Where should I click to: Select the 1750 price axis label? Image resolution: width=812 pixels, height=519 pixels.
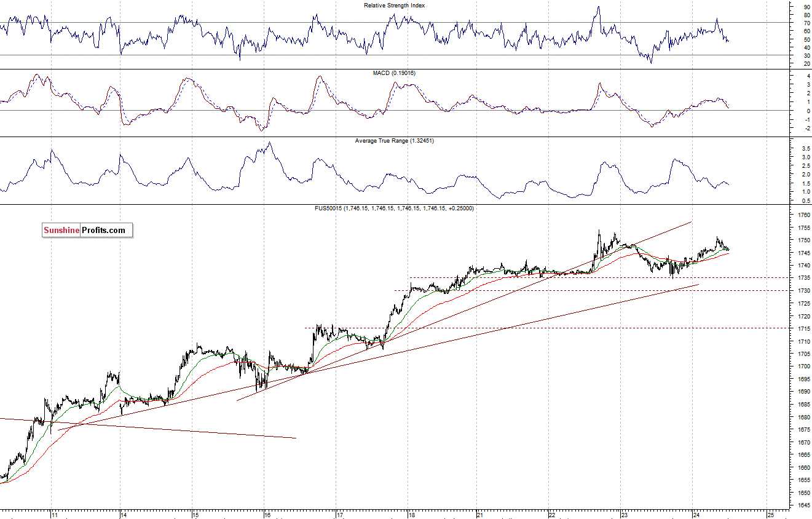pos(803,240)
